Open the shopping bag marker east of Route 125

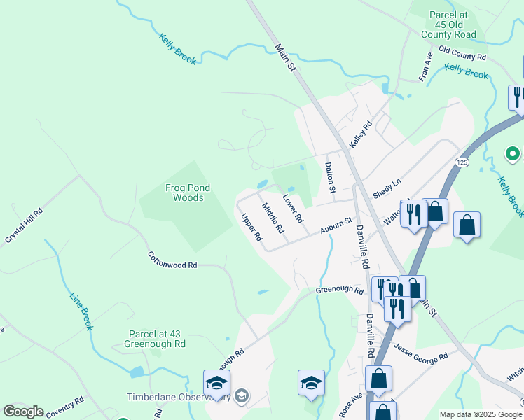click(467, 225)
